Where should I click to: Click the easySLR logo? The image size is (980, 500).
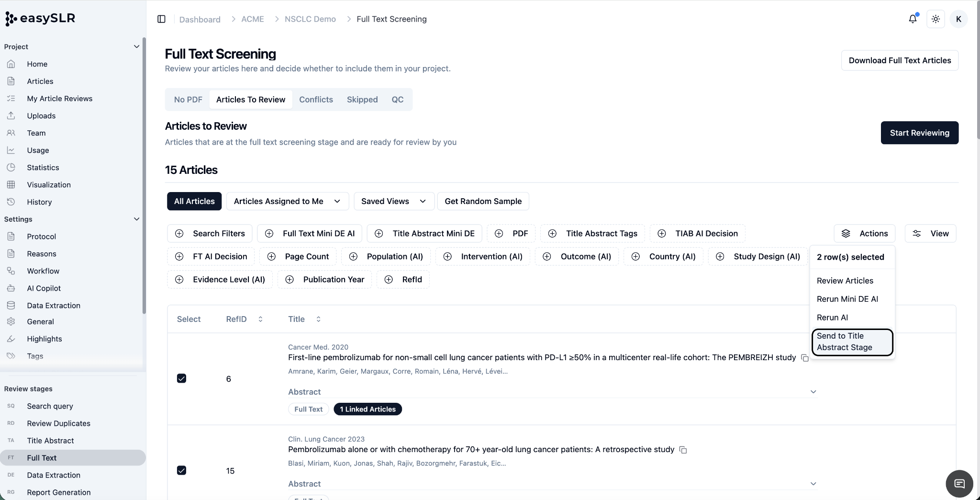[x=40, y=19]
